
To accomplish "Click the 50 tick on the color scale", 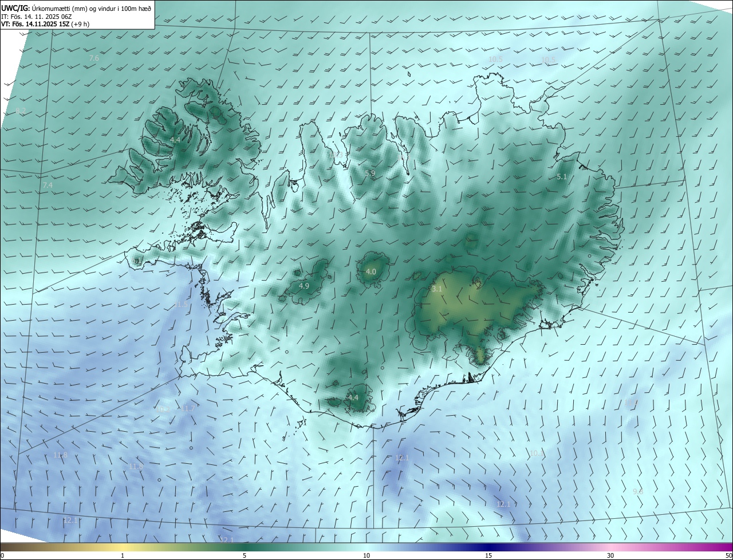I will (728, 556).
